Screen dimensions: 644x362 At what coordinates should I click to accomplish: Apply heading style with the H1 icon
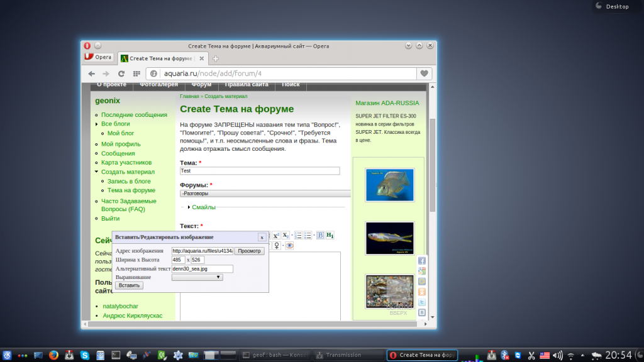click(x=330, y=236)
